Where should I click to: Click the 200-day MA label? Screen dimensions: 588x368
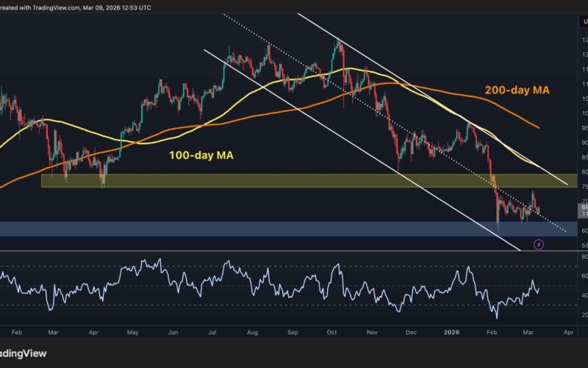coord(517,90)
